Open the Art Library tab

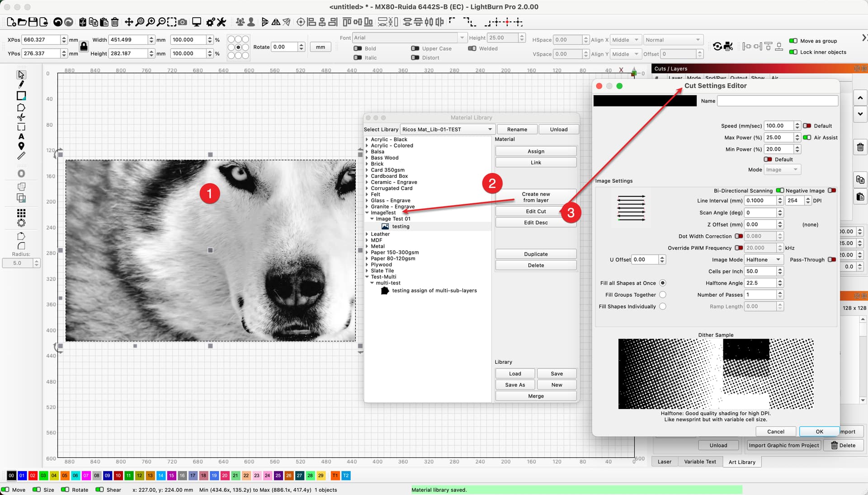point(742,462)
